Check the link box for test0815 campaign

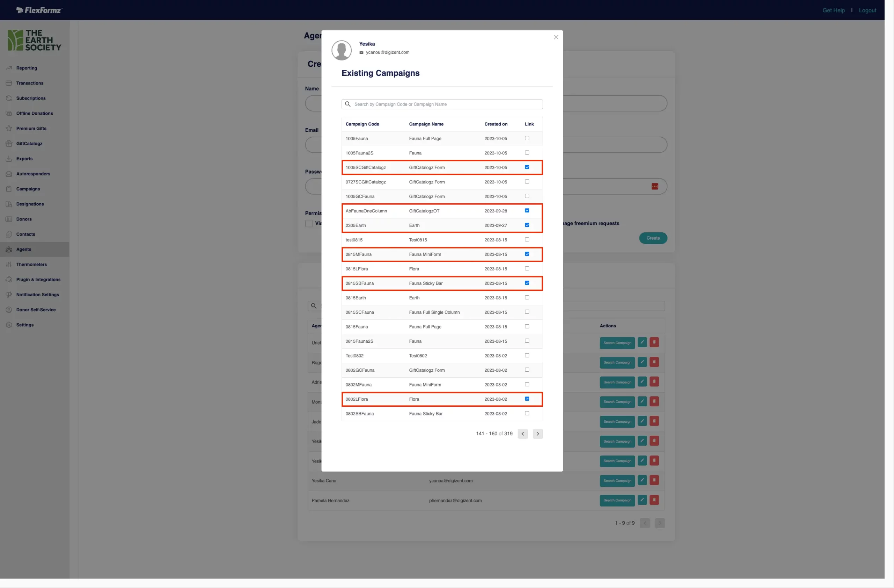(527, 240)
